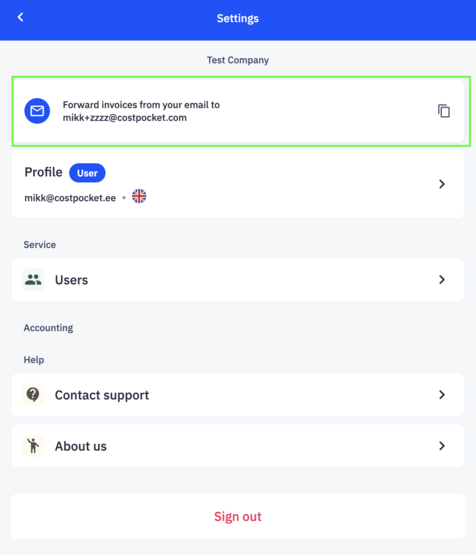Viewport: 476px width, 555px height.
Task: Click the Contact support question icon
Action: (33, 394)
